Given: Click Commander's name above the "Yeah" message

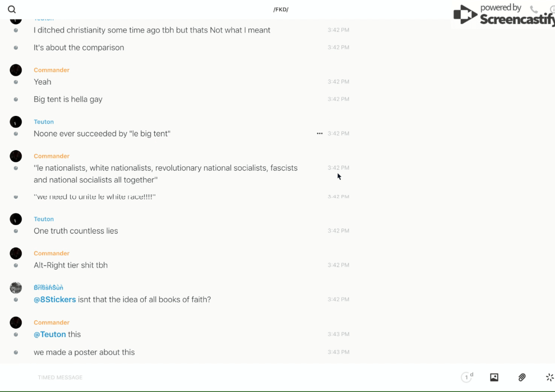Looking at the screenshot, I should (x=52, y=70).
